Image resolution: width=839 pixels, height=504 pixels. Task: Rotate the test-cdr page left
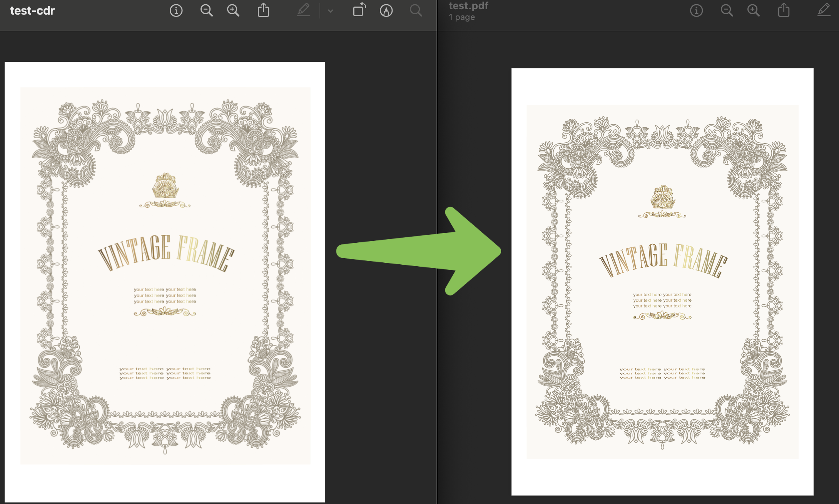coord(359,10)
